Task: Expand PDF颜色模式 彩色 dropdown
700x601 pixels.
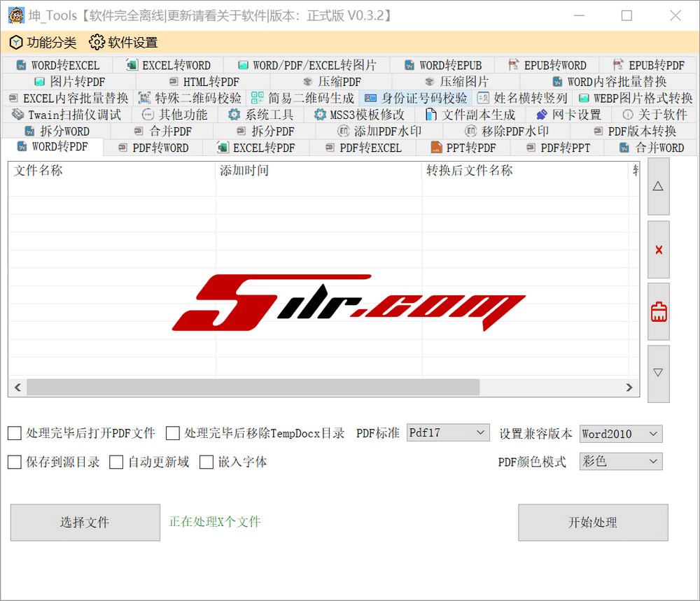Action: (x=620, y=461)
